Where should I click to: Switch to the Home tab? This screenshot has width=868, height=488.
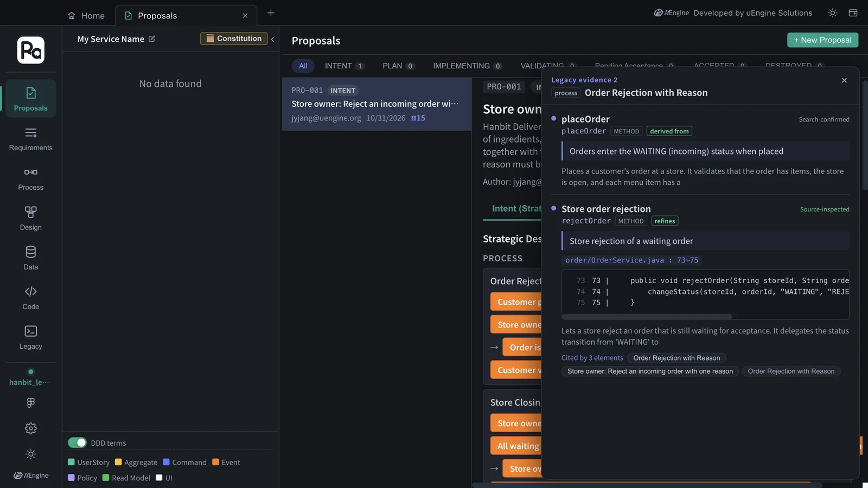(86, 16)
